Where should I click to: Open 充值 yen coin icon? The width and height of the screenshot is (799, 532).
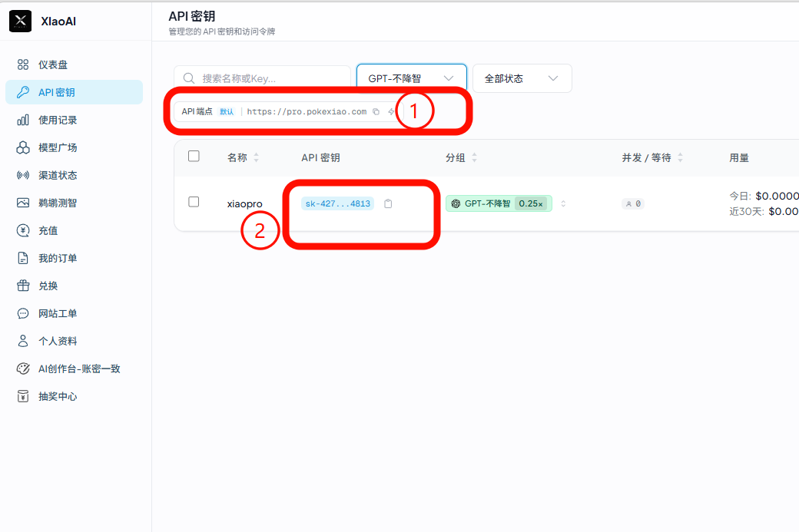pyautogui.click(x=23, y=230)
